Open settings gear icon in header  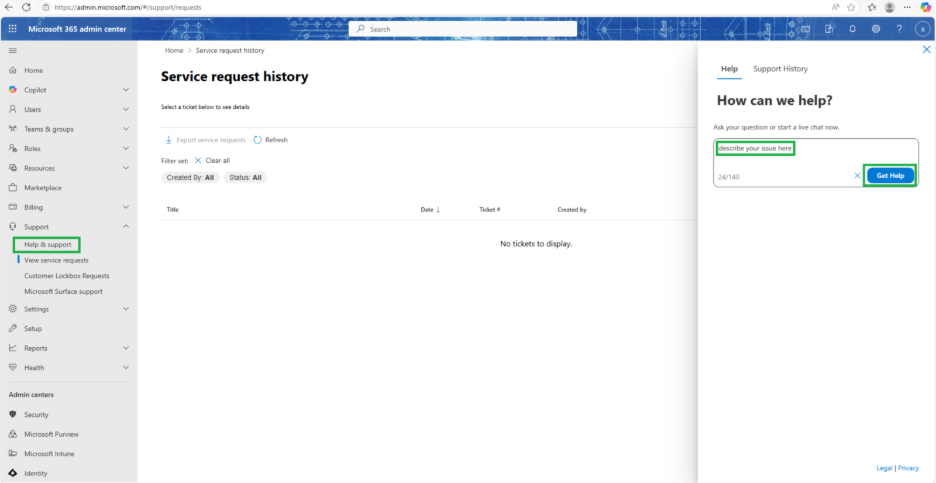[876, 29]
